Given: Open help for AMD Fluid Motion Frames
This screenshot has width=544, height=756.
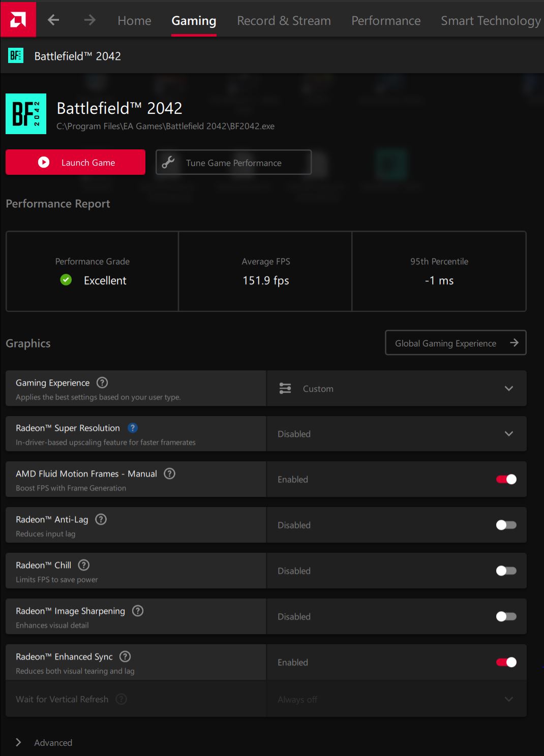Looking at the screenshot, I should coord(170,474).
